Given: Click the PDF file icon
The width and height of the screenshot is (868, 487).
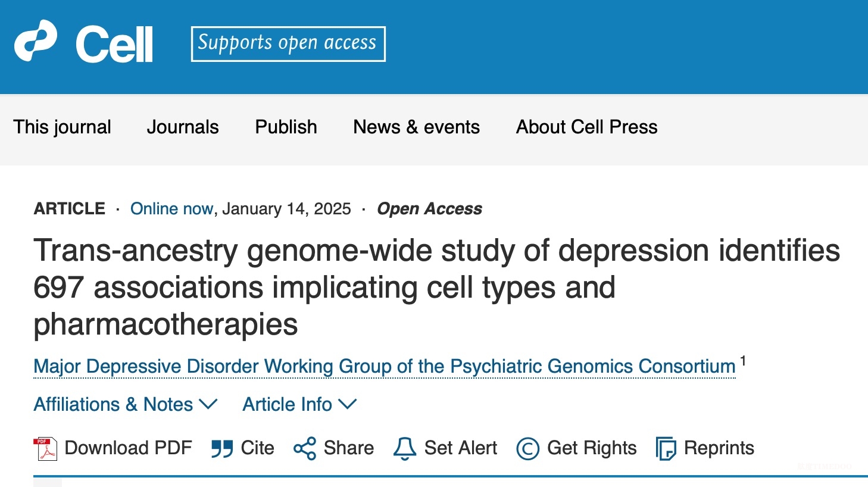Looking at the screenshot, I should click(45, 448).
